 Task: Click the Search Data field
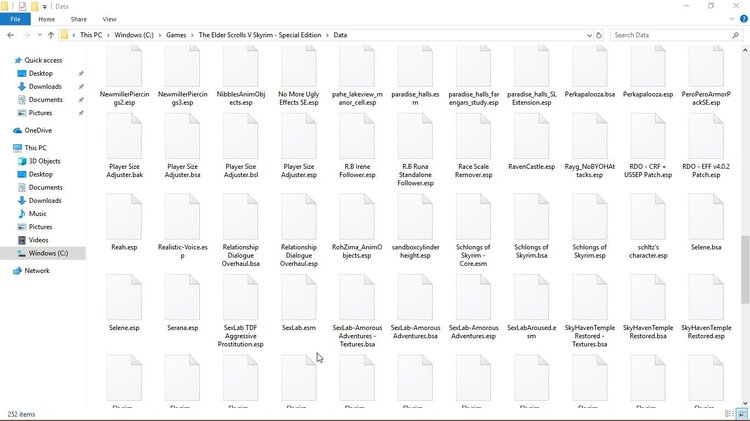[x=677, y=35]
